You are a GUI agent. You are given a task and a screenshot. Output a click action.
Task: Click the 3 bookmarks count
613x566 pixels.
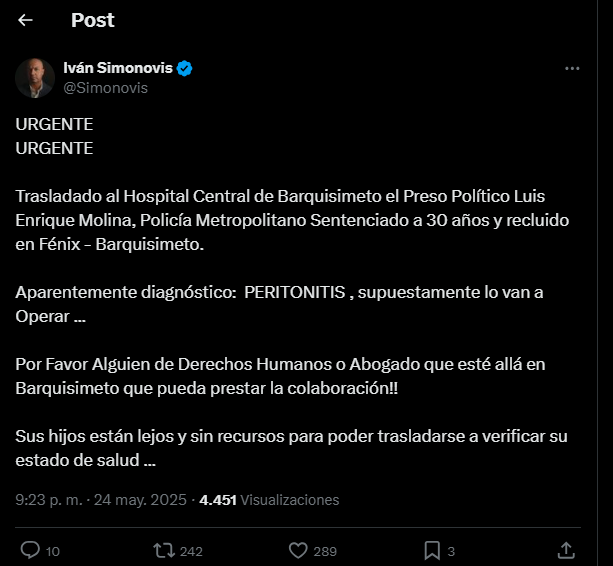pyautogui.click(x=451, y=551)
